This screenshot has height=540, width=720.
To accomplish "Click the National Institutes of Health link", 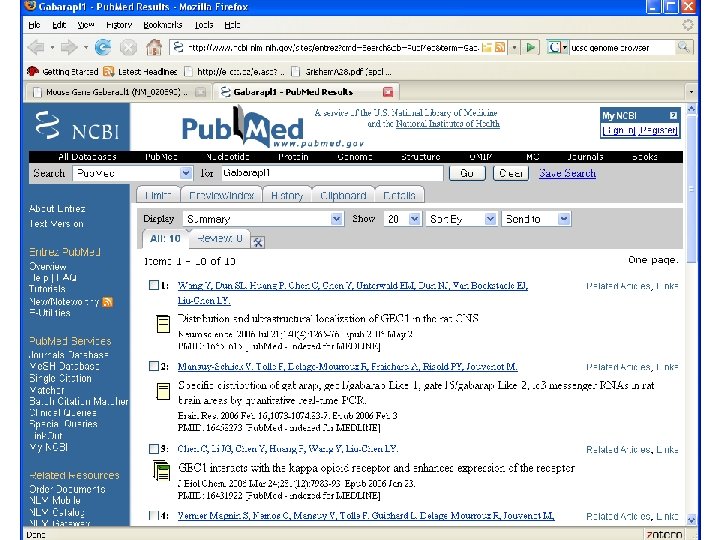I will 448,124.
